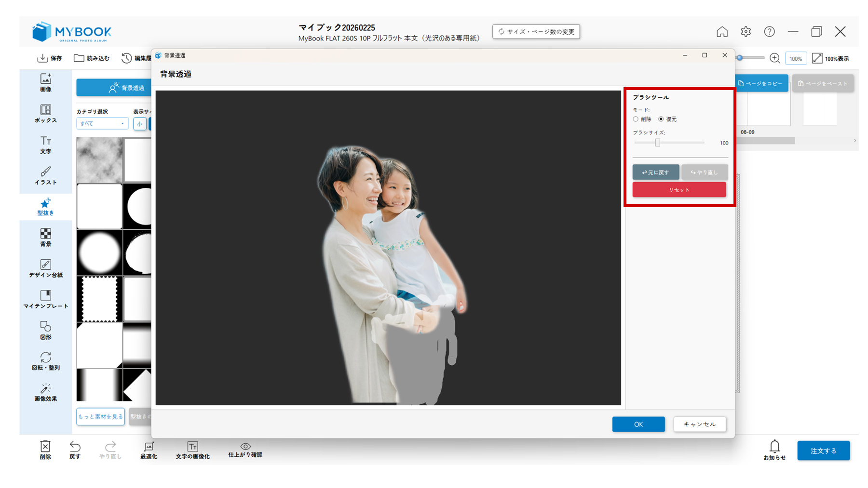Open the help question mark icon

click(769, 32)
